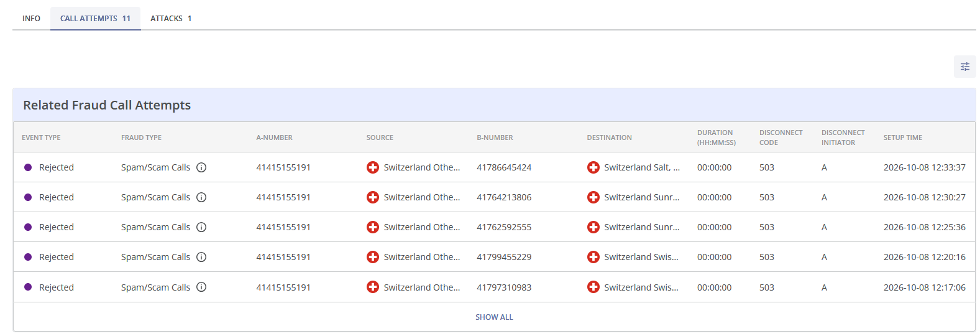
Task: Sort by DURATION column header
Action: pyautogui.click(x=717, y=138)
